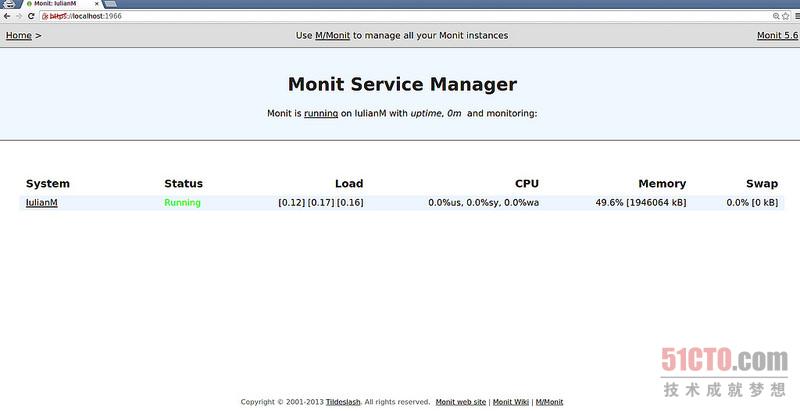Open the IulianM system entry
This screenshot has width=800, height=411.
click(41, 202)
